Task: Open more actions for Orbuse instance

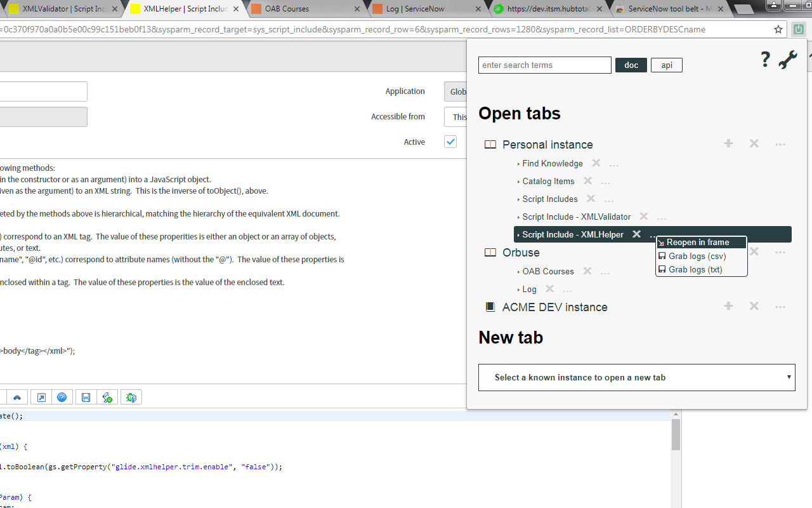Action: point(780,253)
